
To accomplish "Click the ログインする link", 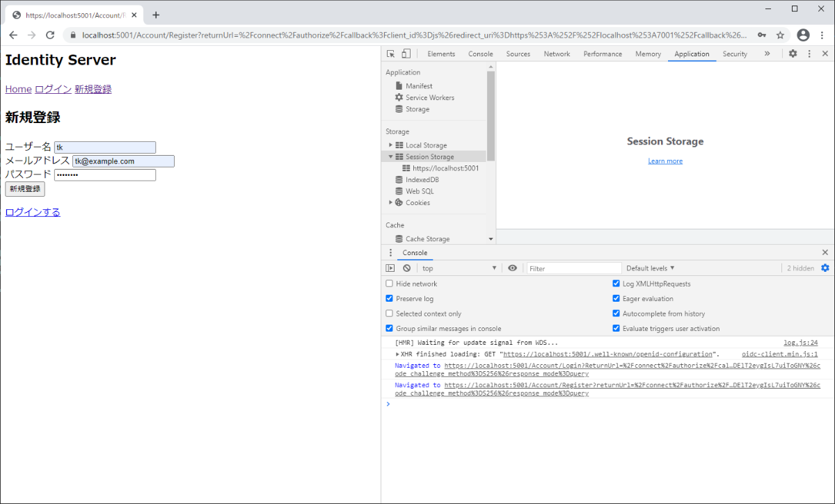I will coord(33,212).
